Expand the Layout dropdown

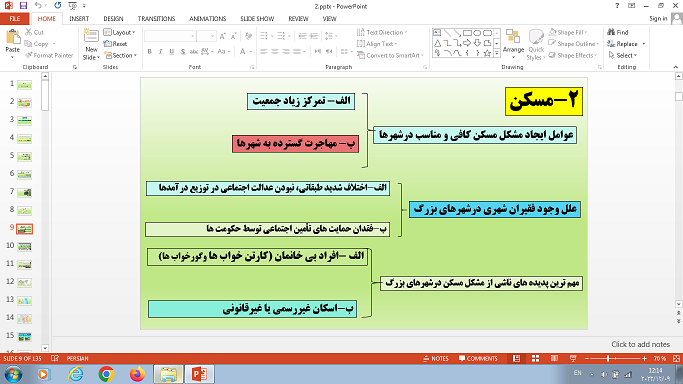[119, 32]
